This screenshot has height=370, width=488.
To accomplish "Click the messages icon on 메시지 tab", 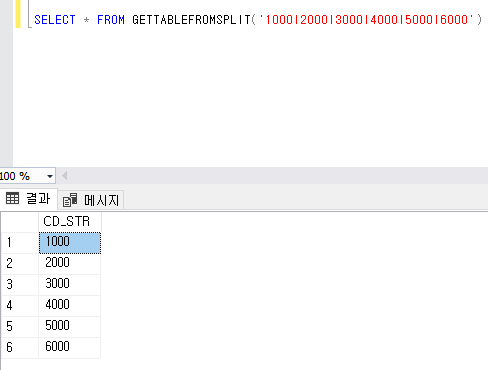I will pos(70,200).
